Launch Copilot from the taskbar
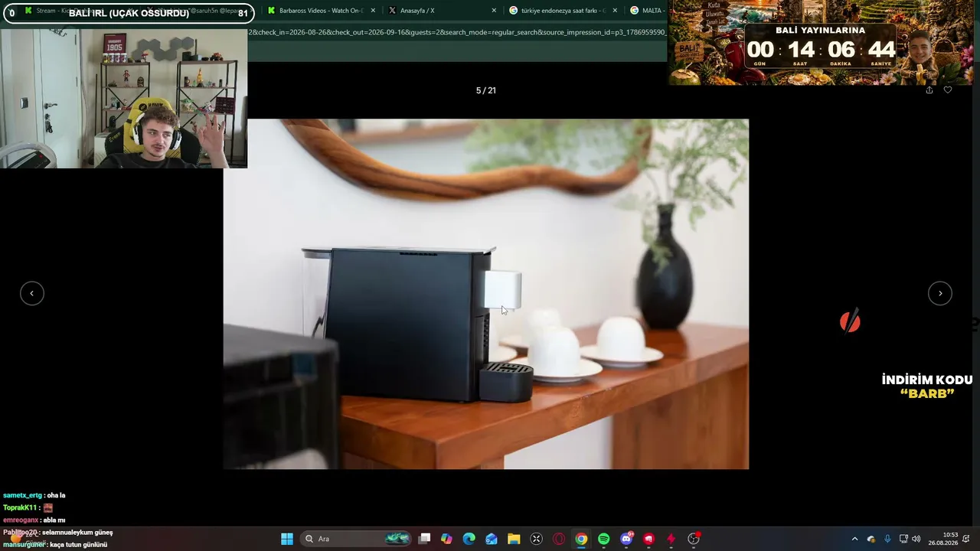Viewport: 980px width, 551px height. (447, 539)
